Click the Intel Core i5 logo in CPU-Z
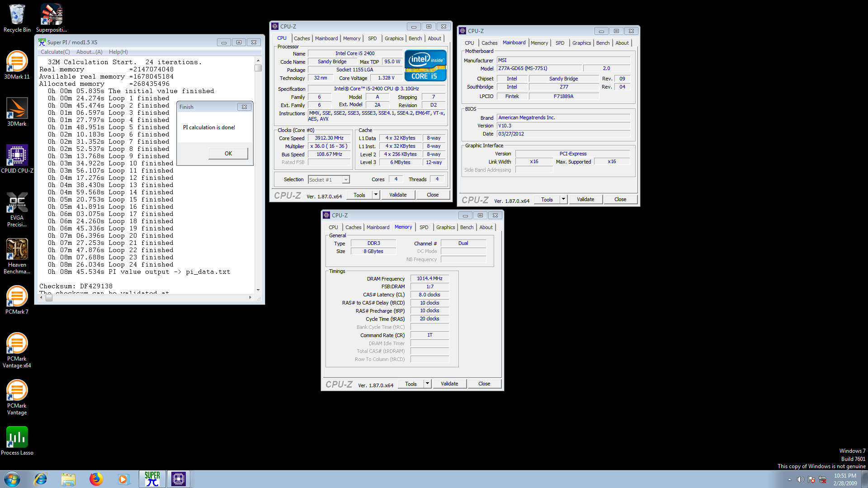 425,66
